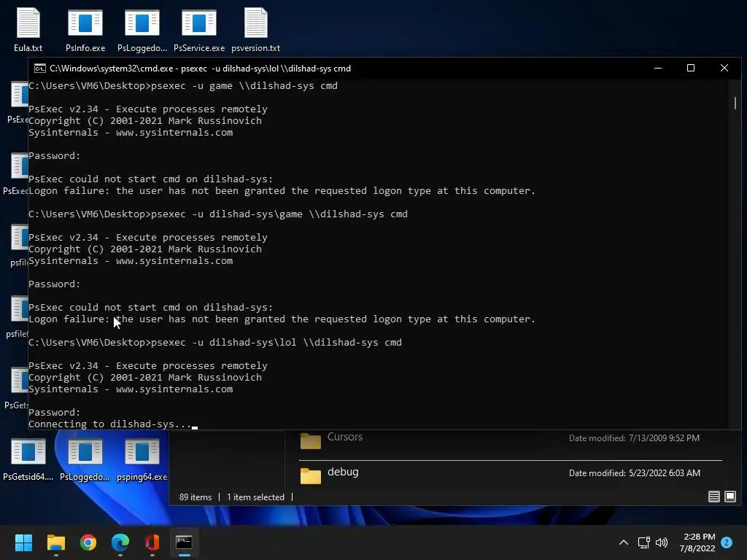747x560 pixels.
Task: Open File Explorer from the taskbar
Action: pyautogui.click(x=55, y=542)
